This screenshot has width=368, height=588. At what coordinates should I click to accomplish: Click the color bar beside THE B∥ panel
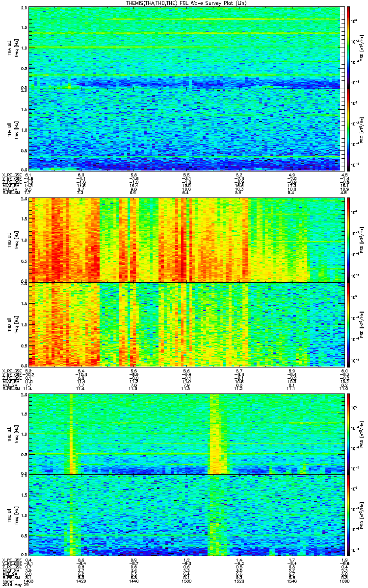pyautogui.click(x=348, y=515)
